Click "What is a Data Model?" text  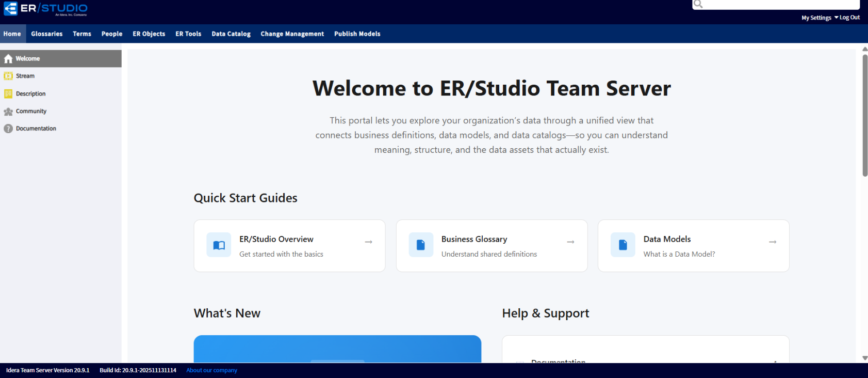(x=679, y=254)
